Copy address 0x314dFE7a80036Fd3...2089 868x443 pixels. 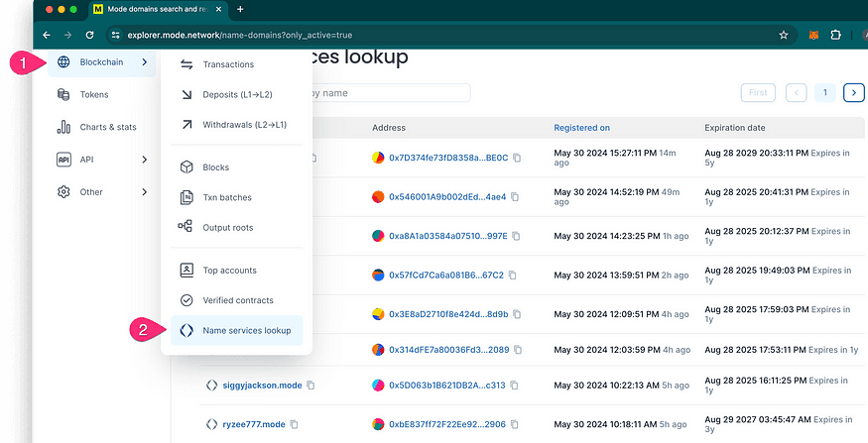518,350
